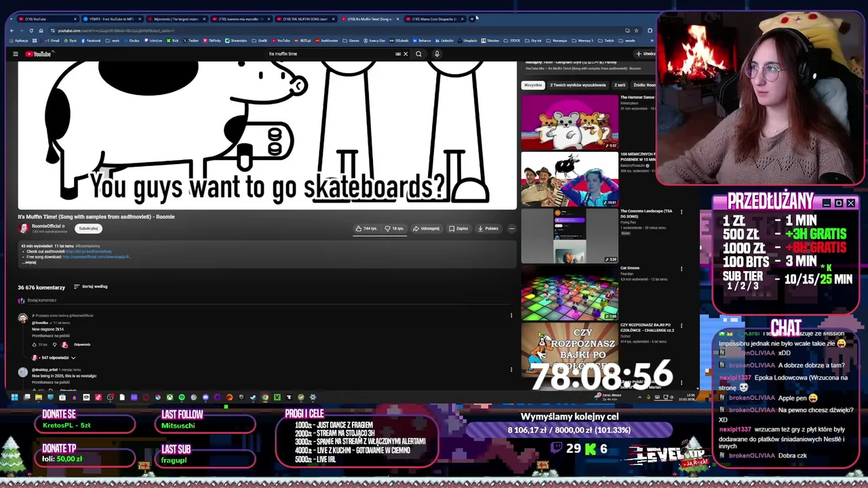Open the Gmail bookmark
This screenshot has width=868, height=488.
pos(52,41)
